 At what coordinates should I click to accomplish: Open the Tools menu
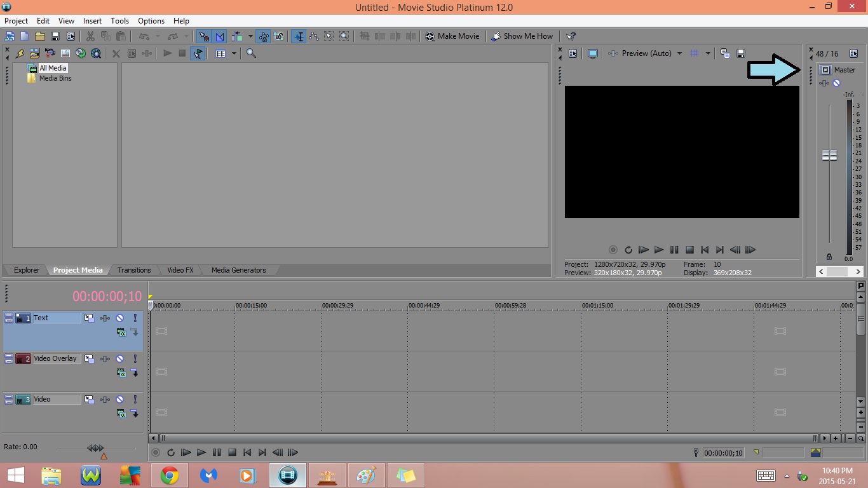click(119, 21)
